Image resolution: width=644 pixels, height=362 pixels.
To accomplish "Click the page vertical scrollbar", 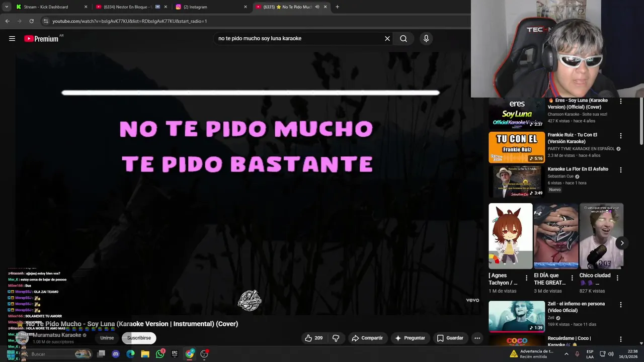I will click(x=640, y=121).
